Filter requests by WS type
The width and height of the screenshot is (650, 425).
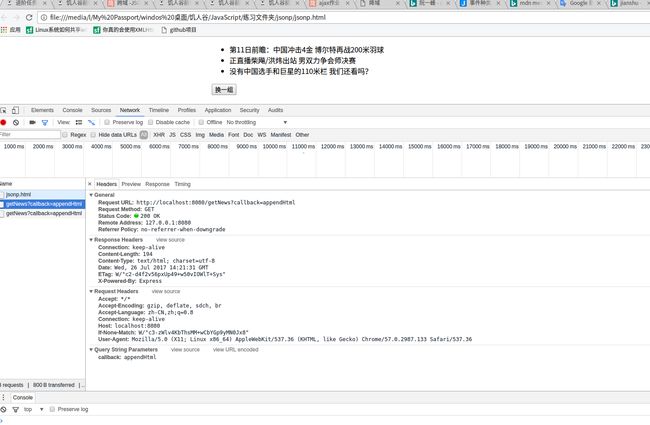click(262, 135)
